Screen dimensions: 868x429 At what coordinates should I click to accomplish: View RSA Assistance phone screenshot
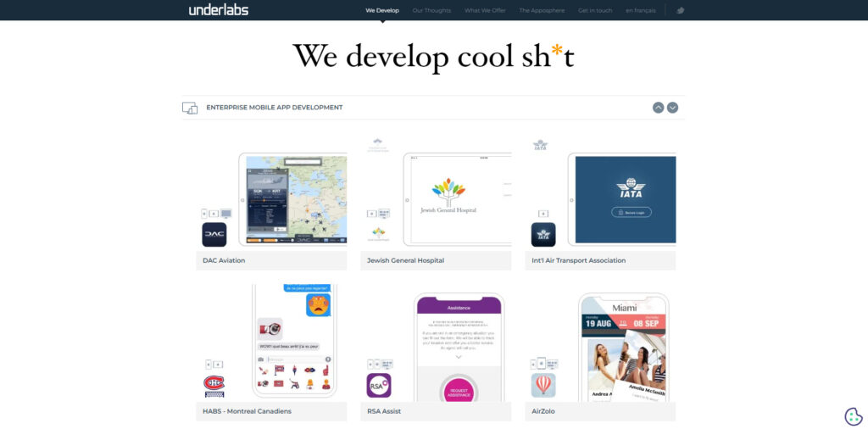click(x=459, y=347)
